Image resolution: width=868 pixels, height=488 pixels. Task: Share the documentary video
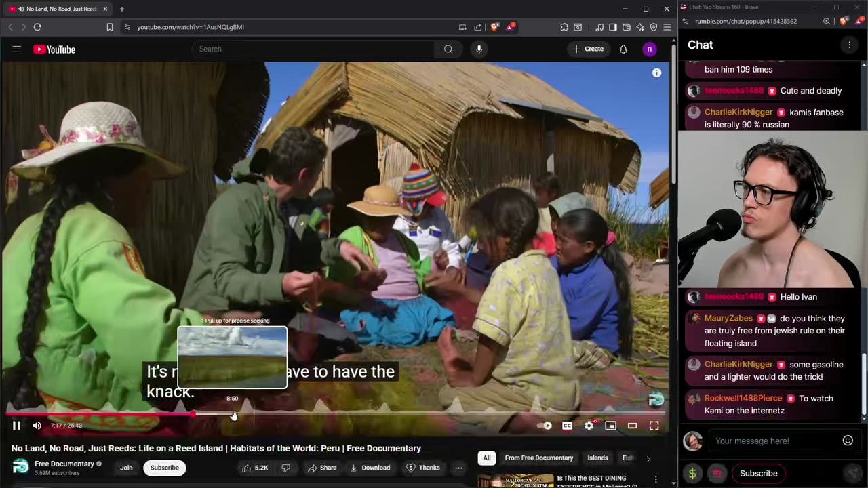(x=322, y=468)
